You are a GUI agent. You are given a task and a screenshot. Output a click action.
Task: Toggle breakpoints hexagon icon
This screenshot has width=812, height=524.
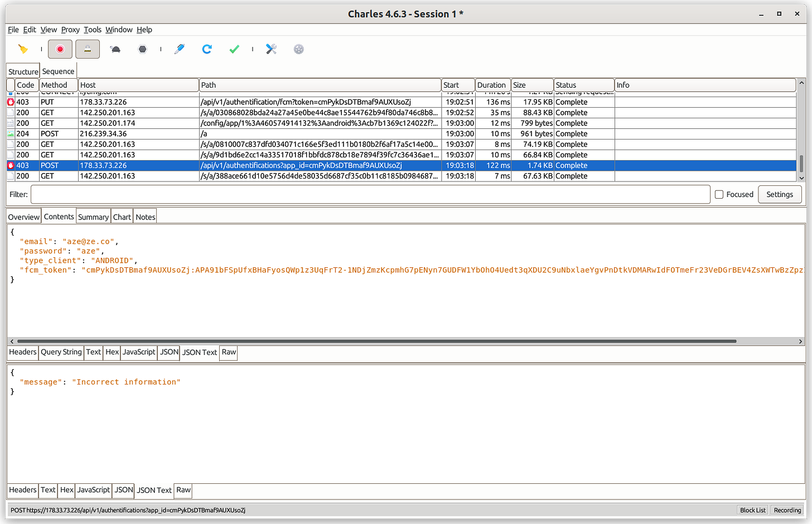click(143, 49)
